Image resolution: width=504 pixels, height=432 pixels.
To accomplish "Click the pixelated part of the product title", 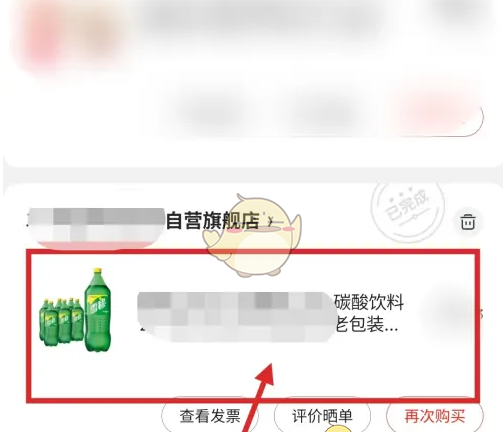I will pos(236,317).
